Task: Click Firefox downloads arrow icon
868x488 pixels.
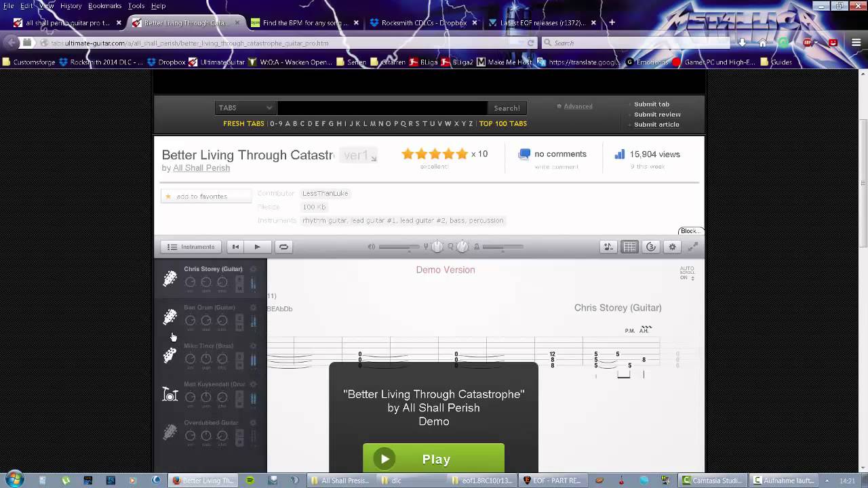Action: (x=743, y=43)
